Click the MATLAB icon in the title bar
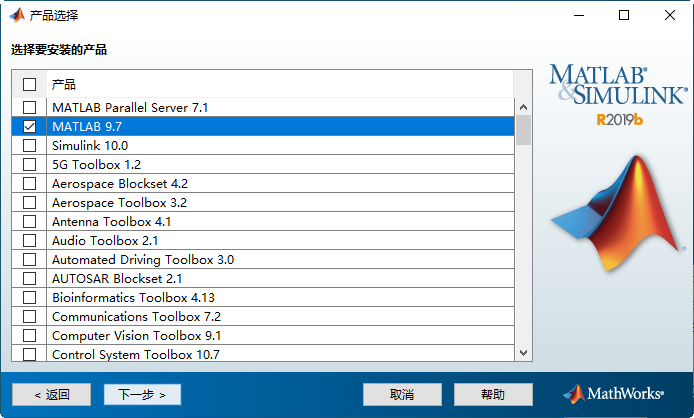 pos(17,15)
